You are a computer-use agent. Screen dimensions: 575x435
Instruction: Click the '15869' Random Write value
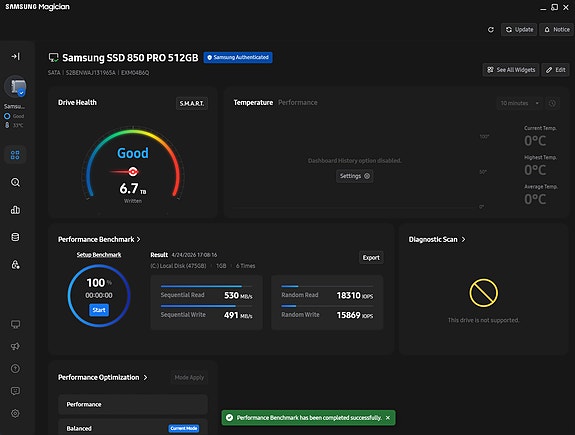tap(348, 315)
